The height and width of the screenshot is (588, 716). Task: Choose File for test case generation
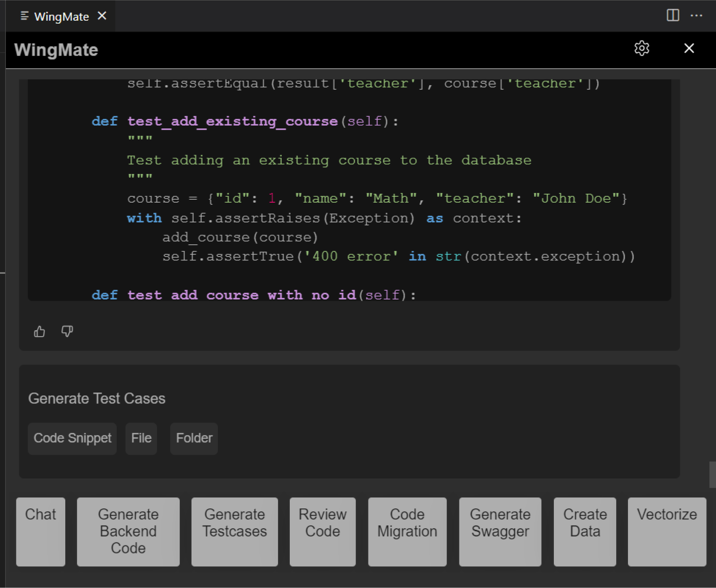click(141, 438)
